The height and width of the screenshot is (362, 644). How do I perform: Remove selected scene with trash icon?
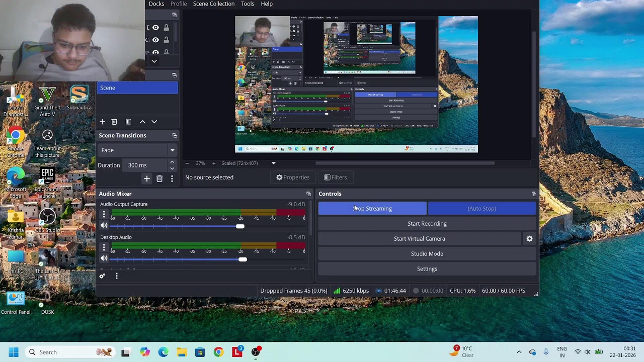[x=114, y=122]
